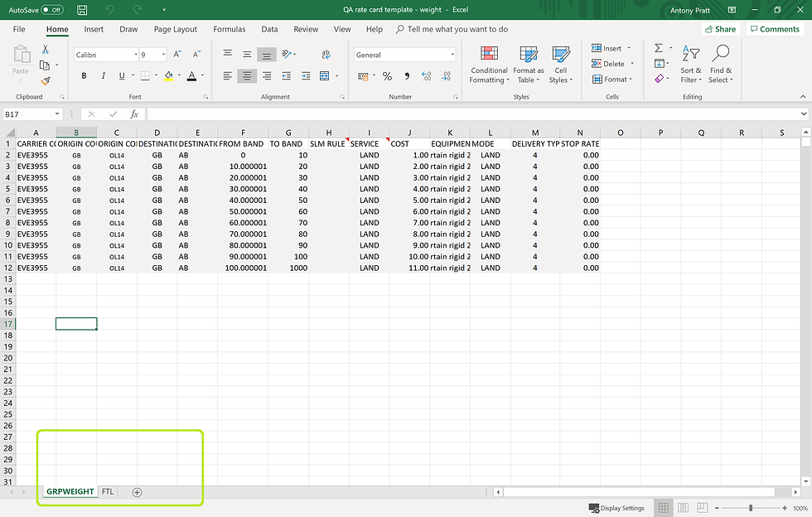This screenshot has height=517, width=812.
Task: Decrease font size with smaller A
Action: pyautogui.click(x=196, y=55)
